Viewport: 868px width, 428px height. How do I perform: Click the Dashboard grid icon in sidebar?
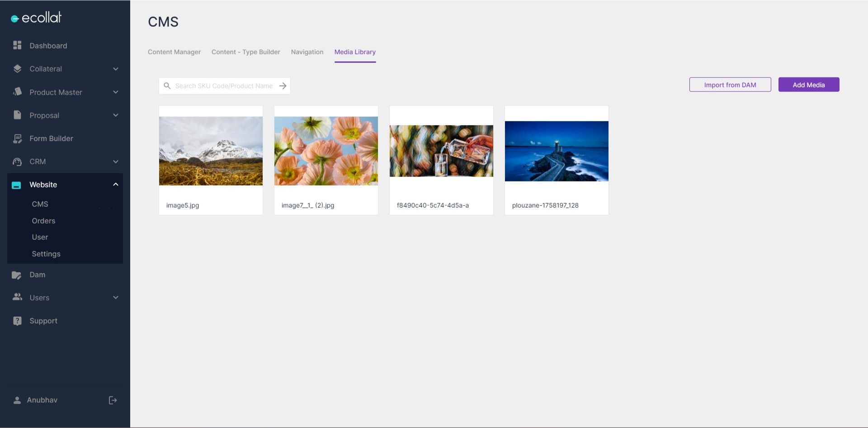click(17, 45)
